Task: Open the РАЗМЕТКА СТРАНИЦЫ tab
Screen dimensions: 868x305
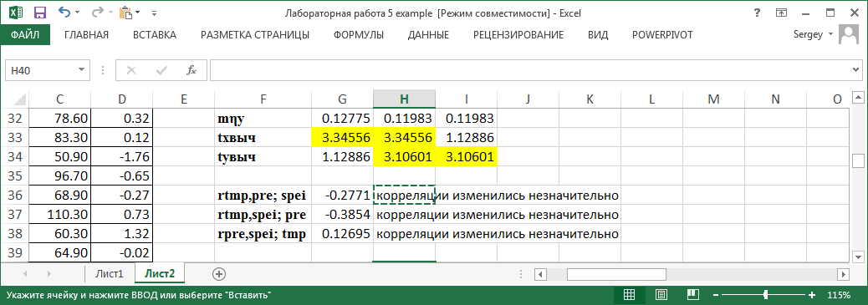Action: coord(255,35)
